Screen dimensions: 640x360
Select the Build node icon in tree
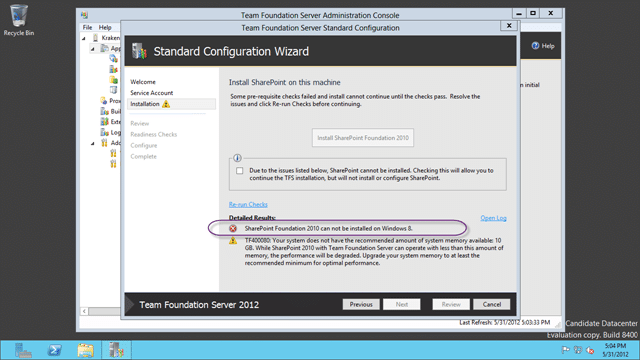[104, 111]
